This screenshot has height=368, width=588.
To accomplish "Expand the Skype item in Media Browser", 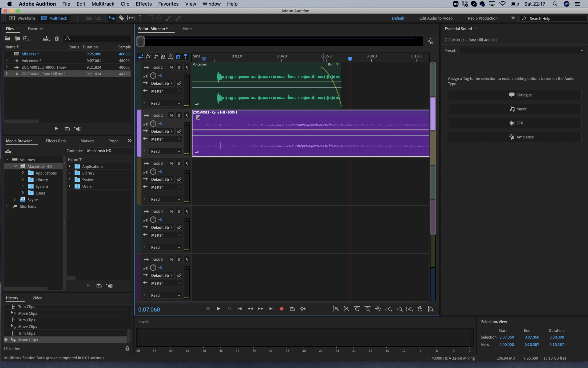I will pos(15,200).
